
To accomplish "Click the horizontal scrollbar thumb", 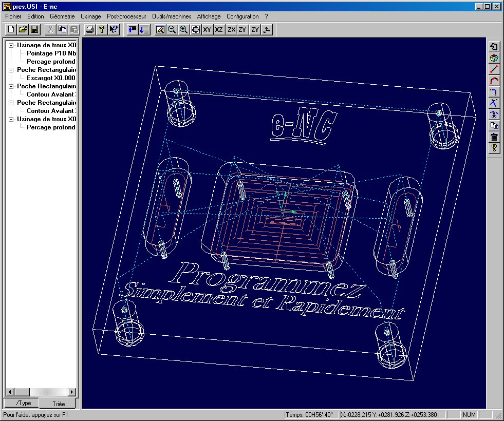I will 22,392.
